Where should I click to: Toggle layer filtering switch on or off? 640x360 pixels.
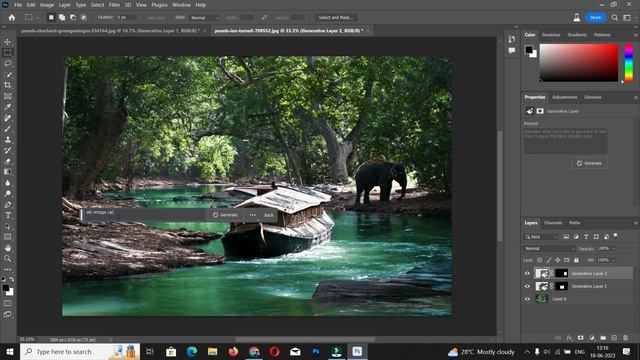pyautogui.click(x=616, y=236)
